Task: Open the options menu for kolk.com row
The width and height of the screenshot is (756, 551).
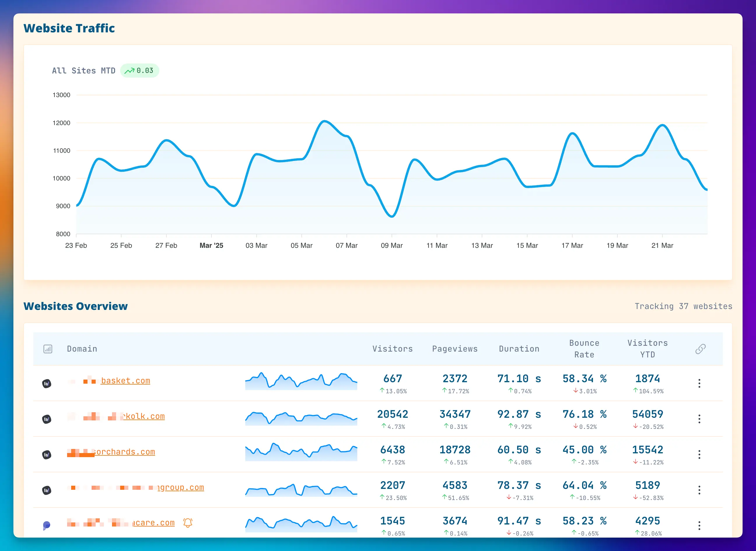Action: pos(699,419)
